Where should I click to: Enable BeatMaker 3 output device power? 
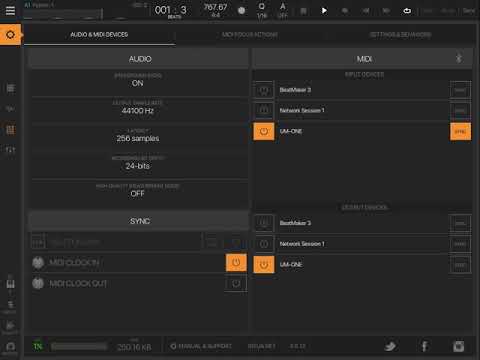click(264, 223)
